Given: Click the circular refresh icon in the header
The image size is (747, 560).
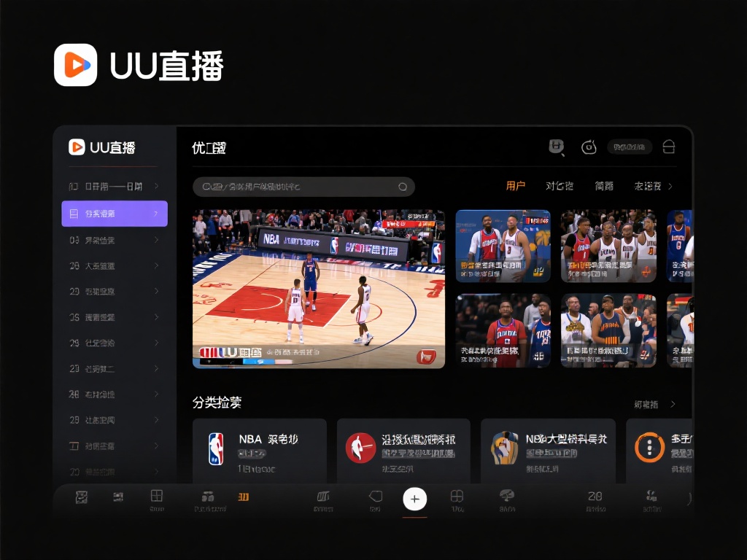Looking at the screenshot, I should pos(589,147).
